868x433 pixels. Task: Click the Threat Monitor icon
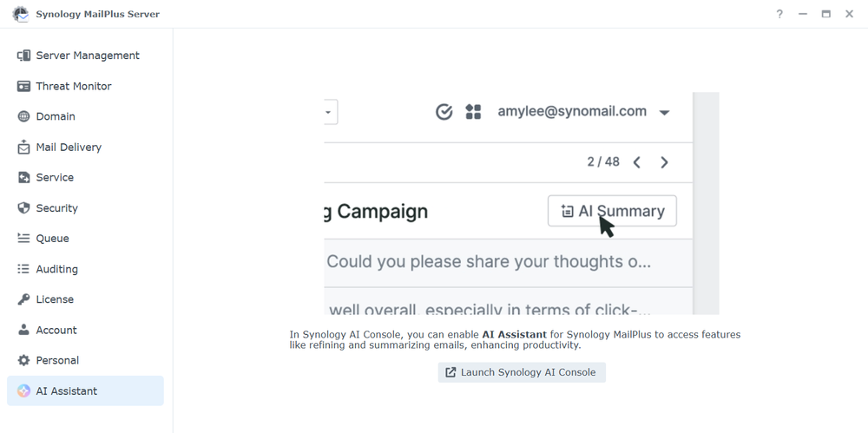tap(23, 86)
